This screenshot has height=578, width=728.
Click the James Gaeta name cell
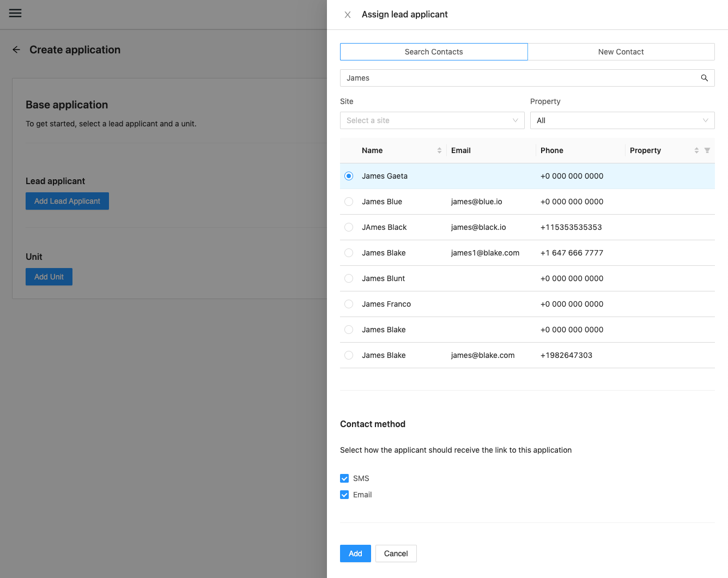pos(385,176)
